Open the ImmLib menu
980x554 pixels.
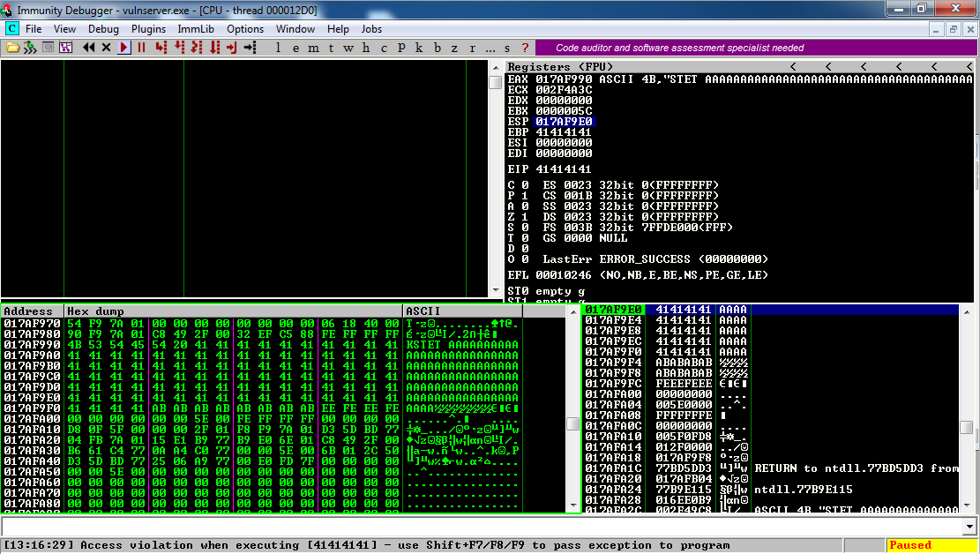pyautogui.click(x=196, y=29)
